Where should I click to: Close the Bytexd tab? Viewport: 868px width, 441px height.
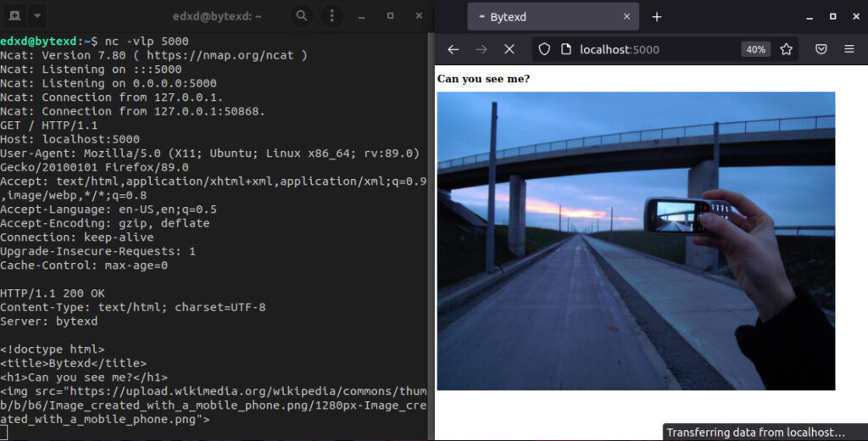(626, 17)
